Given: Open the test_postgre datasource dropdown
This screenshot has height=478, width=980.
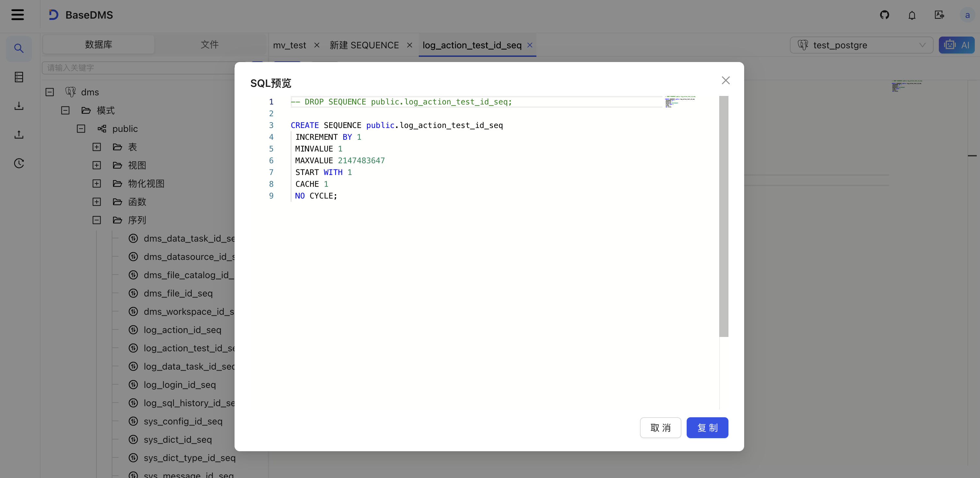Looking at the screenshot, I should pos(861,45).
